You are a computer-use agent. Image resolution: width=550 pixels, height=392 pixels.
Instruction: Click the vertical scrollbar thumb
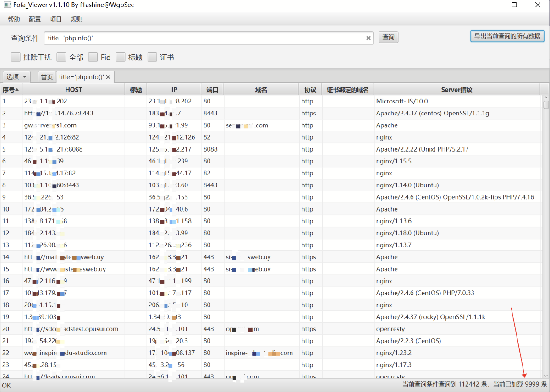(x=546, y=104)
